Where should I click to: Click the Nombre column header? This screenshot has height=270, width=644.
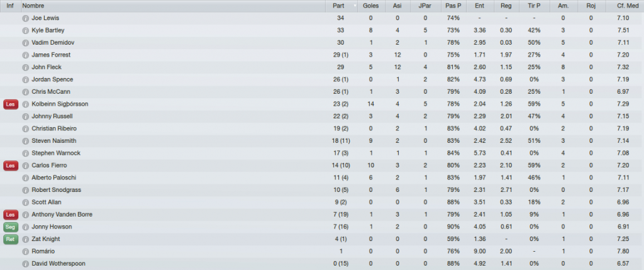(173, 6)
